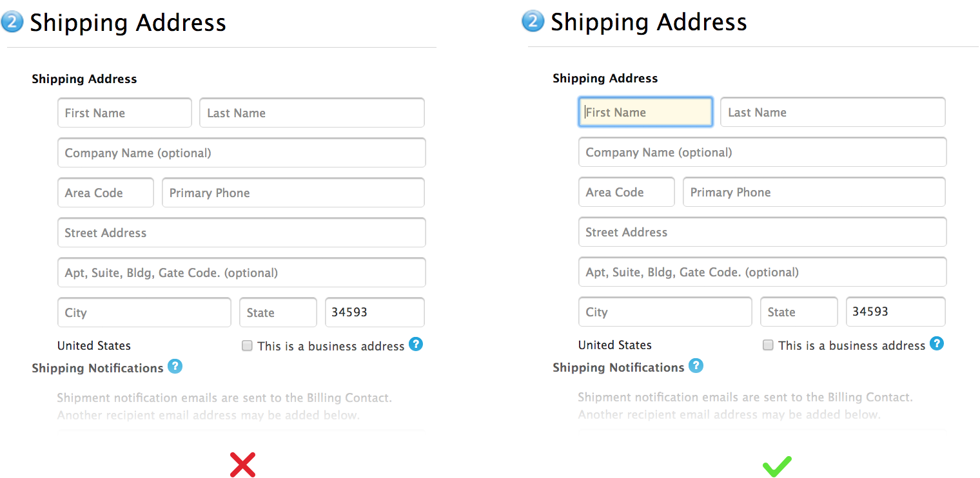Click the left Apt, Suite, Bldg field

241,272
